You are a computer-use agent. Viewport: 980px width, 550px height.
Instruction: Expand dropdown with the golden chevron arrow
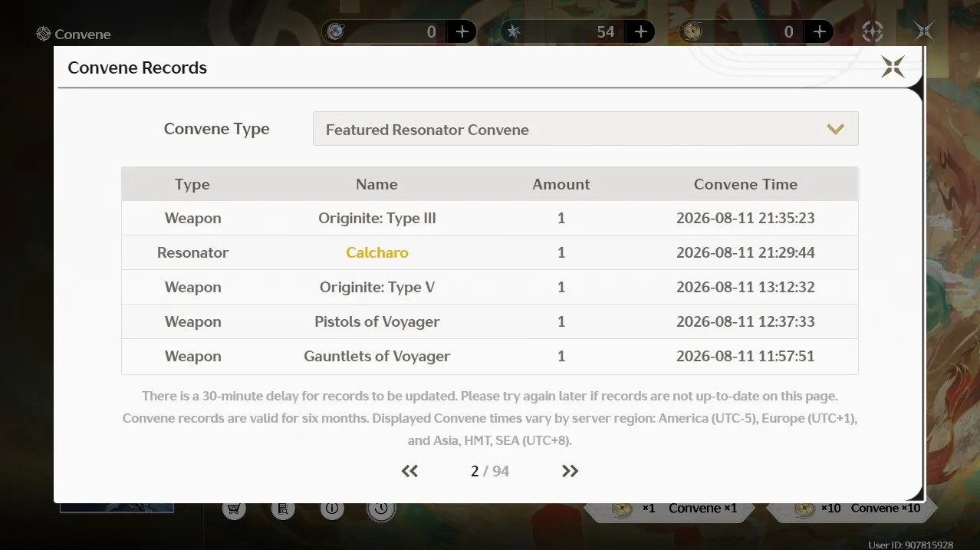tap(836, 129)
